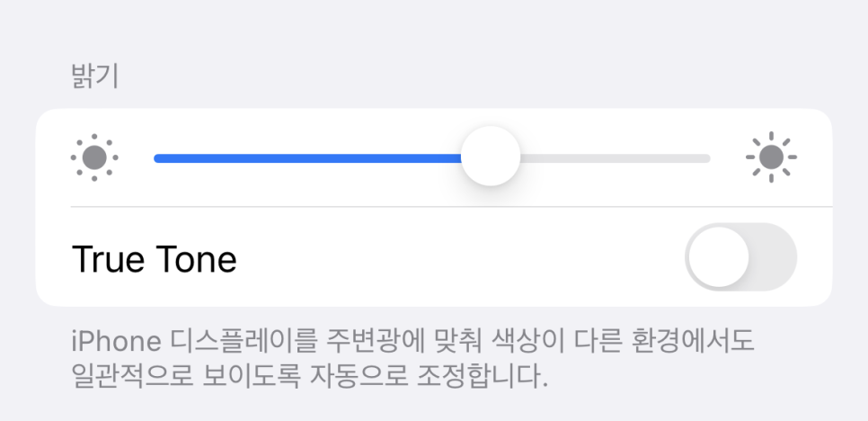Image resolution: width=868 pixels, height=421 pixels.
Task: Tap empty space in the True Tone row
Action: coord(459,257)
